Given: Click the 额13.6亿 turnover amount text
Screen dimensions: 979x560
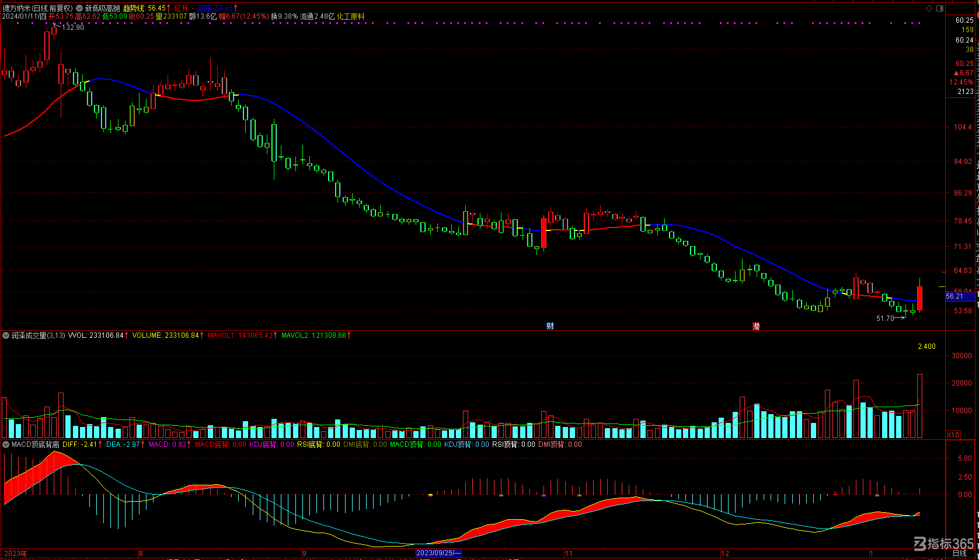Looking at the screenshot, I should point(203,16).
